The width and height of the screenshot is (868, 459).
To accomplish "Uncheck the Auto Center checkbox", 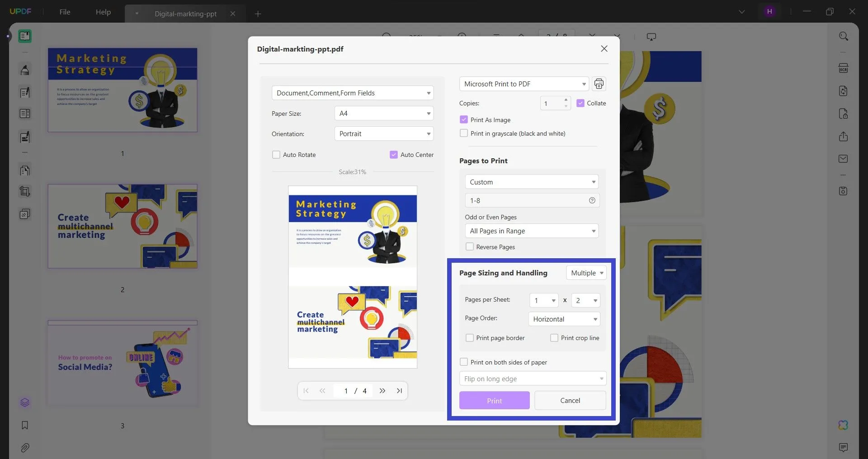I will point(394,155).
